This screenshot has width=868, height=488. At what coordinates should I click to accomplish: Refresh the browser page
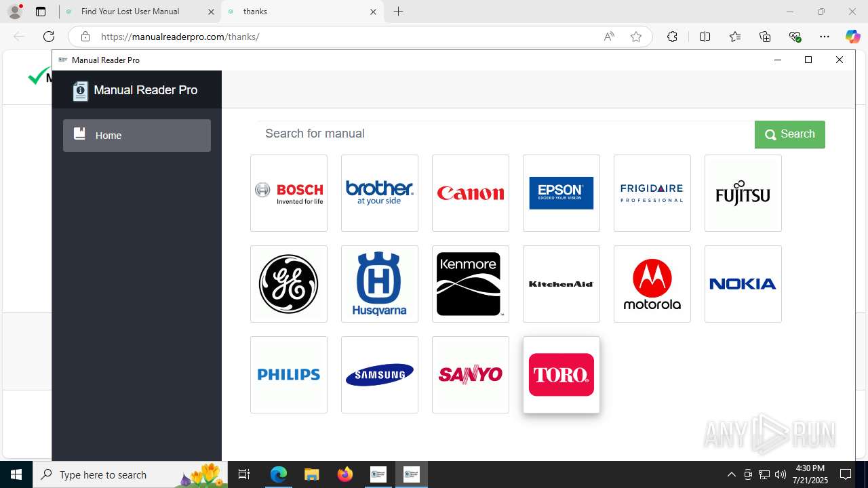pyautogui.click(x=49, y=37)
